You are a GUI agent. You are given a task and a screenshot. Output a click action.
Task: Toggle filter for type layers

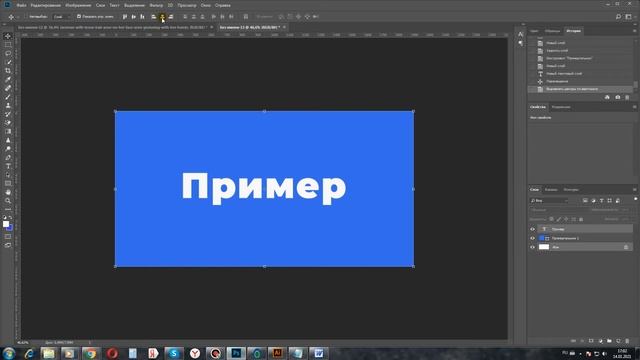(601, 200)
